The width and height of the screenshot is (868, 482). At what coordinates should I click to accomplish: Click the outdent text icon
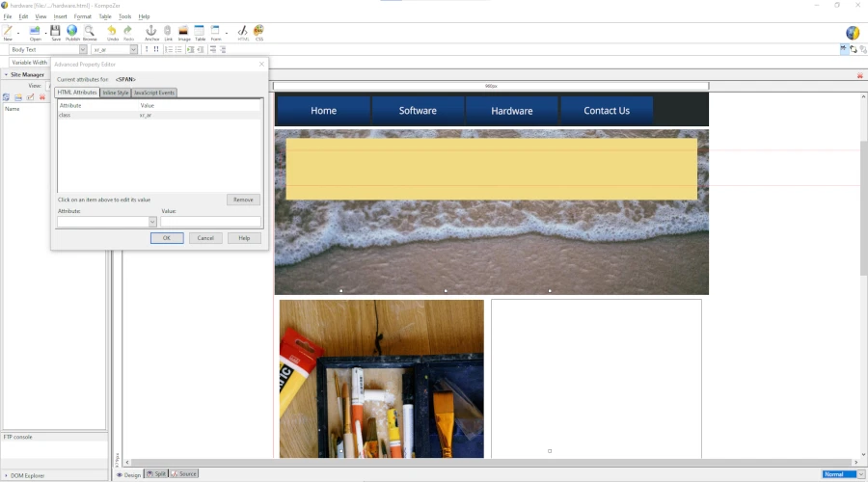200,49
